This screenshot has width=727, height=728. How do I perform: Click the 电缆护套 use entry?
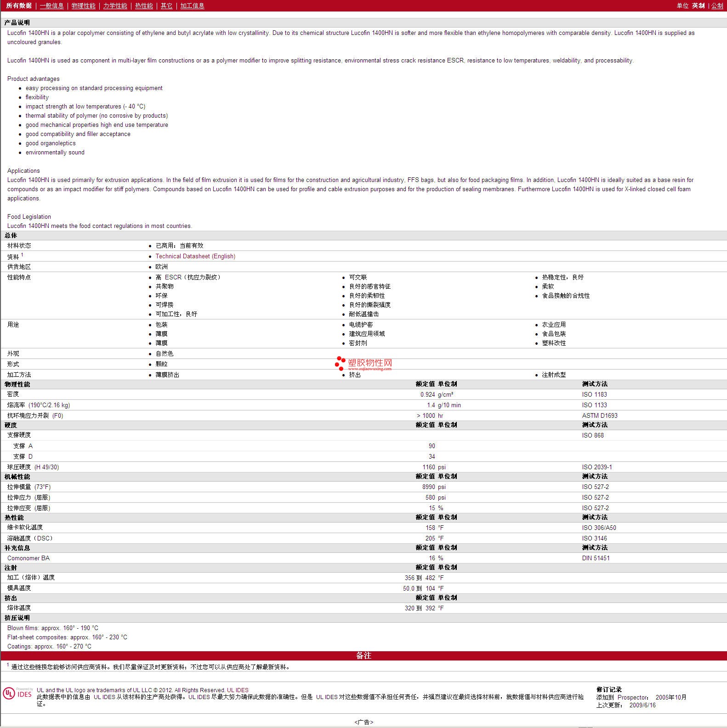click(x=361, y=324)
